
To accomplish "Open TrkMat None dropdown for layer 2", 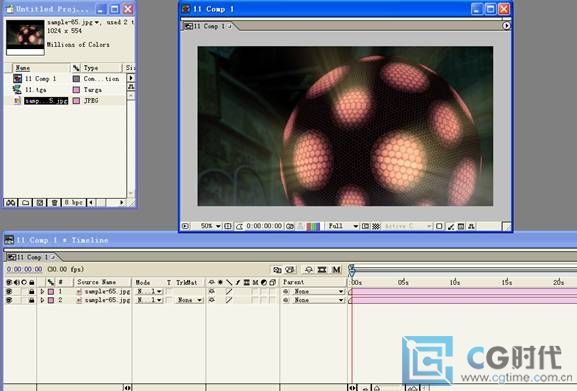I will tap(189, 300).
